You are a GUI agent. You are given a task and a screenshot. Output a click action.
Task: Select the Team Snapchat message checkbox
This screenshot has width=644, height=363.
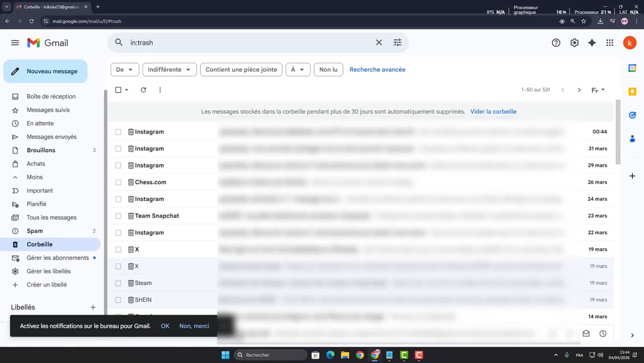point(118,216)
